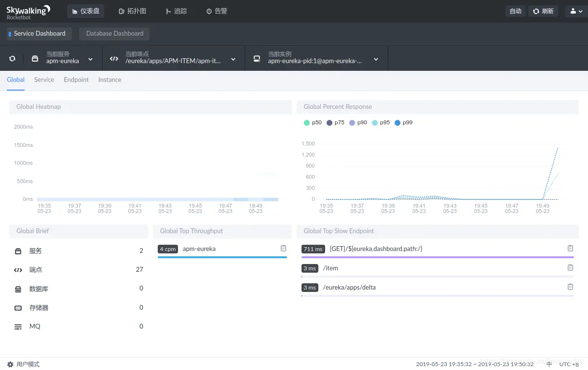Copy the eureka.dashboard.path endpoint with clipboard icon
588x370 pixels.
point(570,249)
